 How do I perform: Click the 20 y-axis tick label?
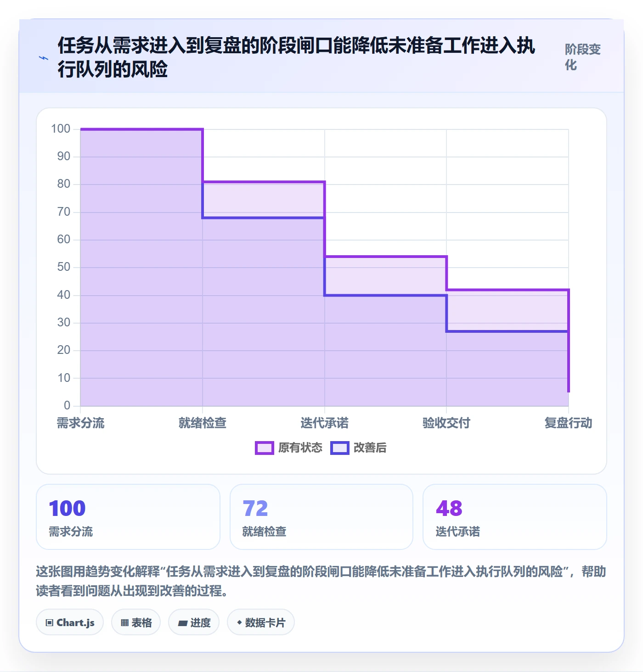64,350
